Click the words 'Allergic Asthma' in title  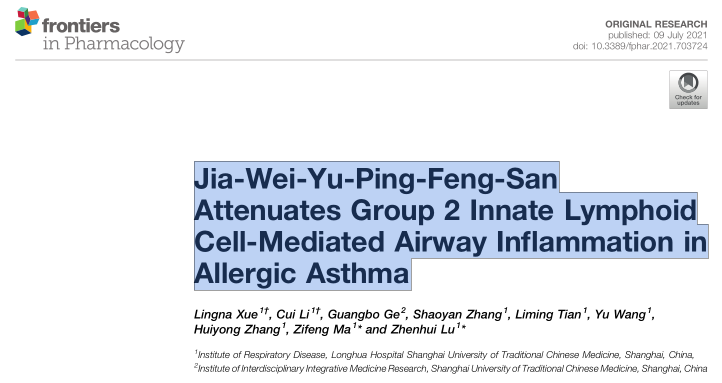[302, 273]
